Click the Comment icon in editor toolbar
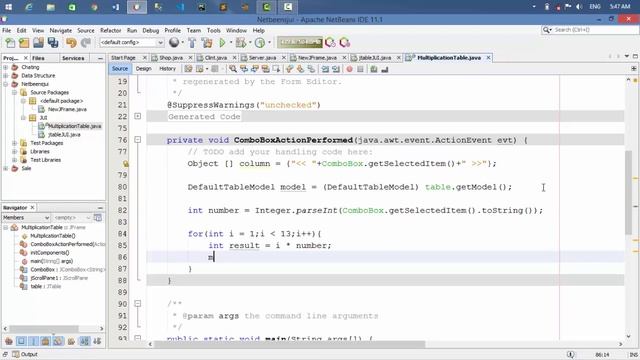640x360 pixels. tap(374, 69)
